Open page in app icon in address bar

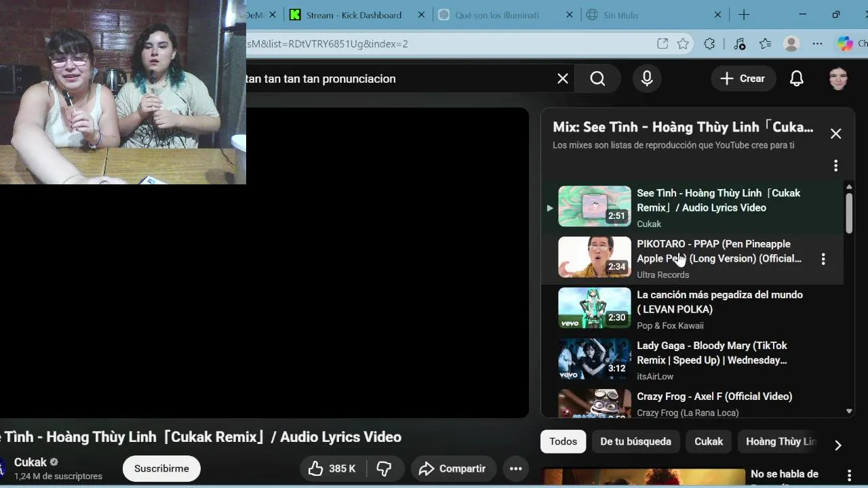(x=663, y=44)
